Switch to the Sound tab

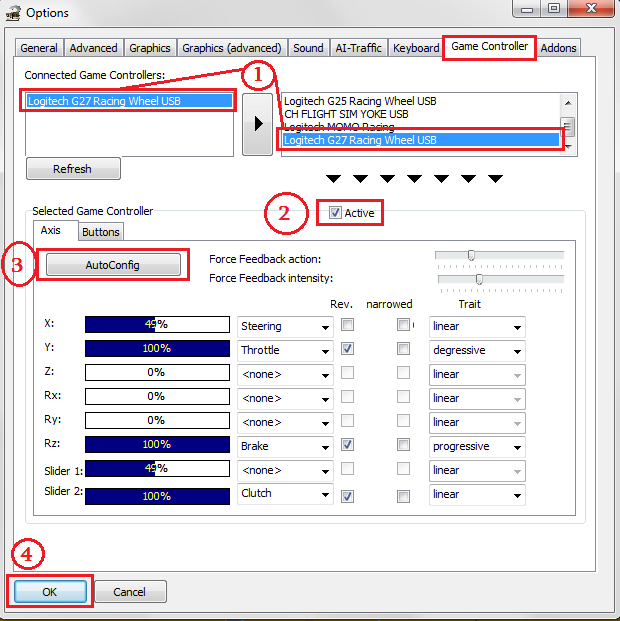308,48
